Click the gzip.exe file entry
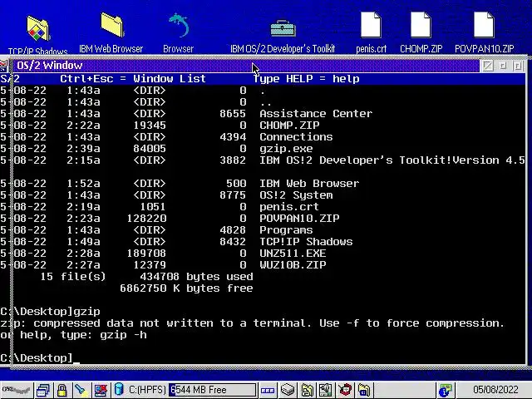 pyautogui.click(x=286, y=149)
